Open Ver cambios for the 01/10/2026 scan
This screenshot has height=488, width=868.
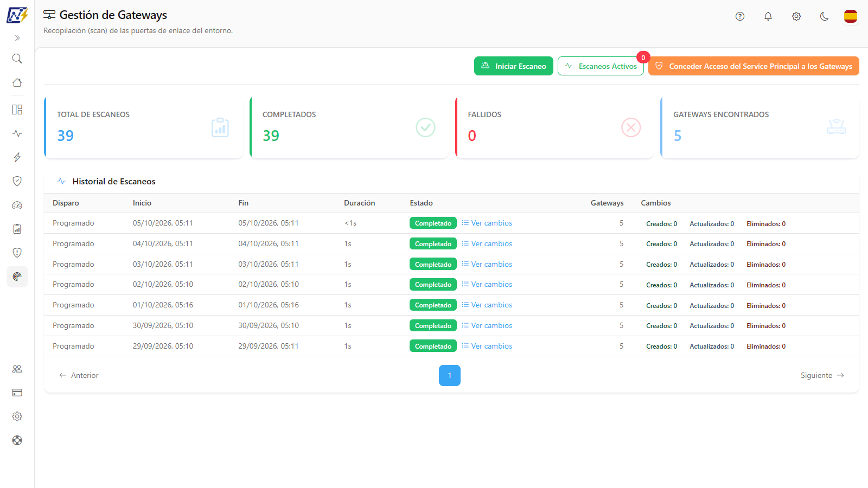[x=487, y=305]
